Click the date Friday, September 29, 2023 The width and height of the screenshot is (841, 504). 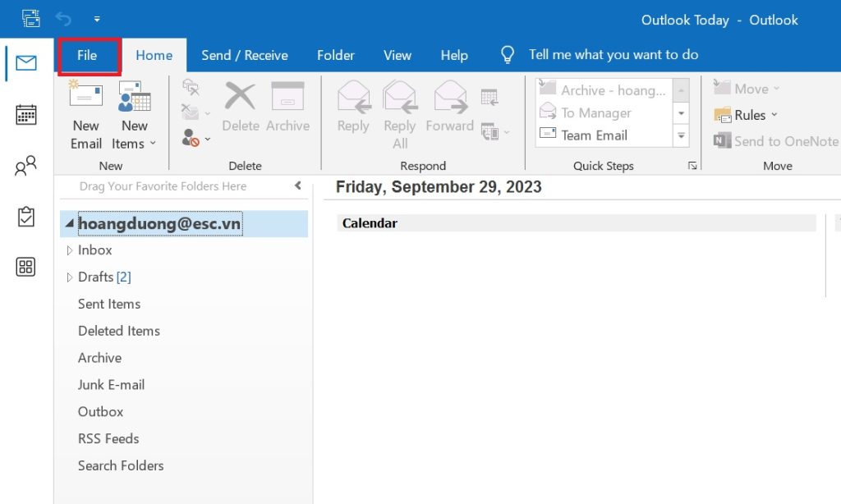pyautogui.click(x=439, y=186)
